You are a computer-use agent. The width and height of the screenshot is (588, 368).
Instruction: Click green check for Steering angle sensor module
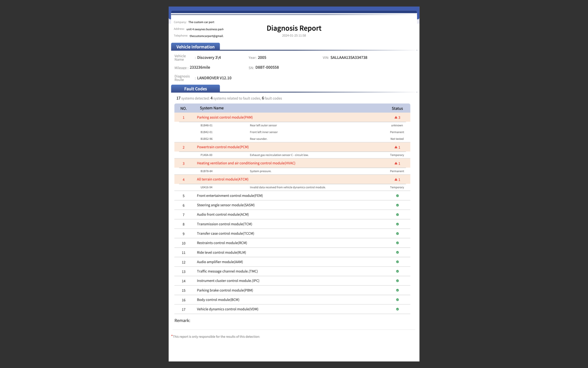coord(397,205)
